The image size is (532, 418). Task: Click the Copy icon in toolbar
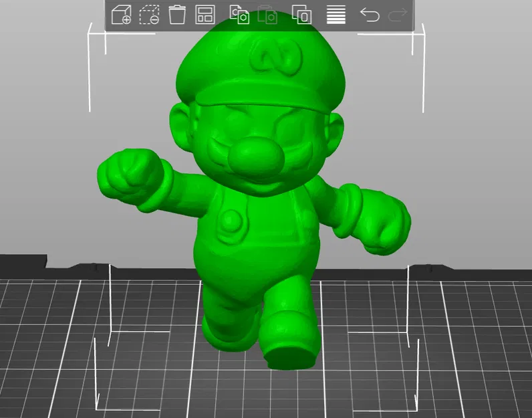click(239, 15)
